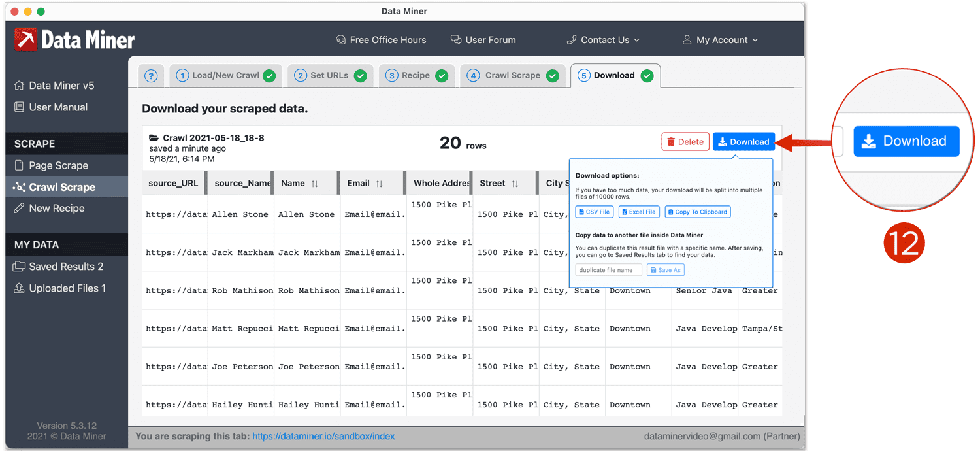Follow the dataminer.io sandbox link
Viewport: 980px width, 451px height.
click(323, 436)
